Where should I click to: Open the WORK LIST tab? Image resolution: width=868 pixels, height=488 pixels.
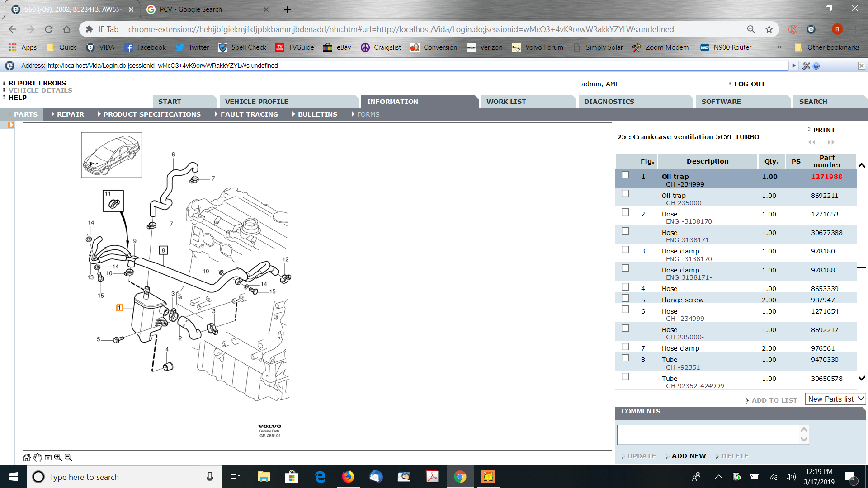point(506,102)
